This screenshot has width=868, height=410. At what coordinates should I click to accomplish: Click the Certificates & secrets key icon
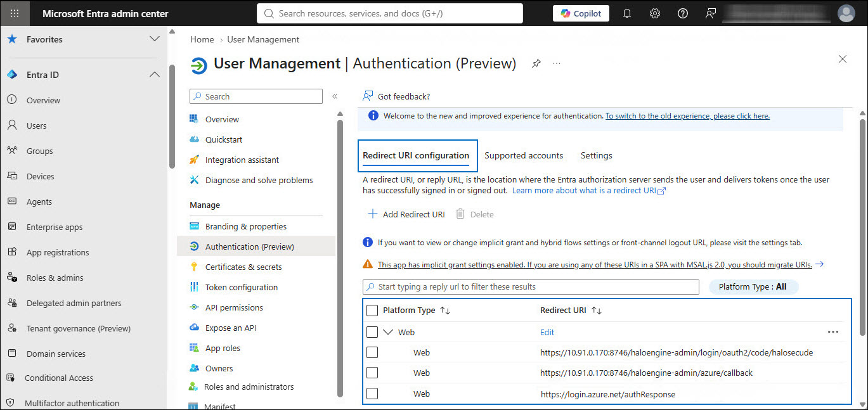195,267
